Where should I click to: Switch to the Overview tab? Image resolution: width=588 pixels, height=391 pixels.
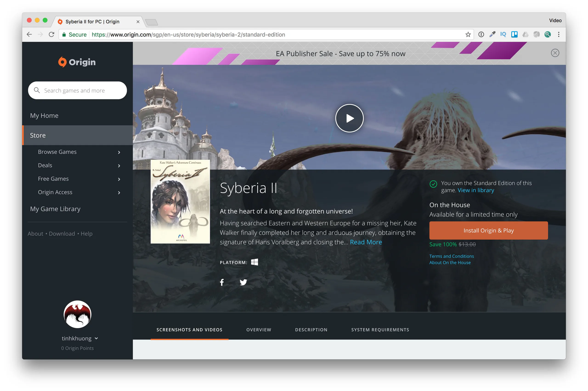point(259,330)
